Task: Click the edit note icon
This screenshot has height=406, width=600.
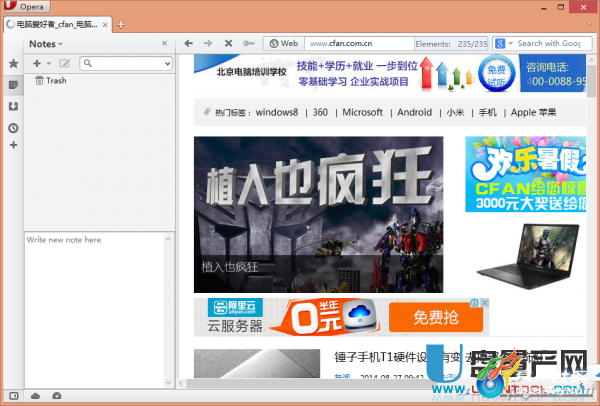Action: 65,64
